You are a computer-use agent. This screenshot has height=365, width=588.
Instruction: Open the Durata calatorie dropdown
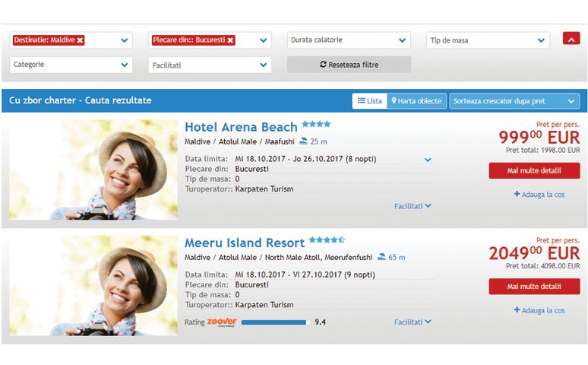[x=349, y=40]
